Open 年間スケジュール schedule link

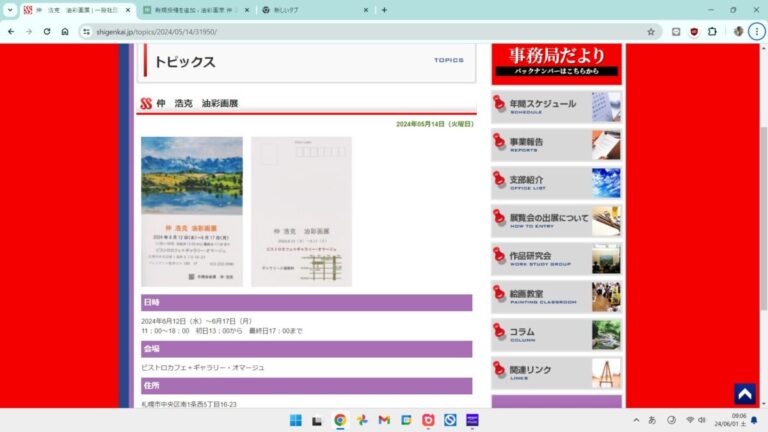[556, 107]
